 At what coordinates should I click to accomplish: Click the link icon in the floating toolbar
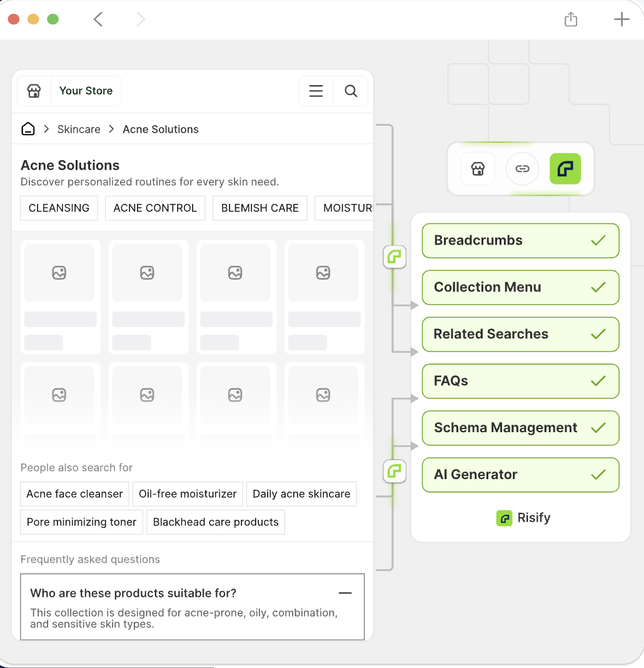pos(522,169)
